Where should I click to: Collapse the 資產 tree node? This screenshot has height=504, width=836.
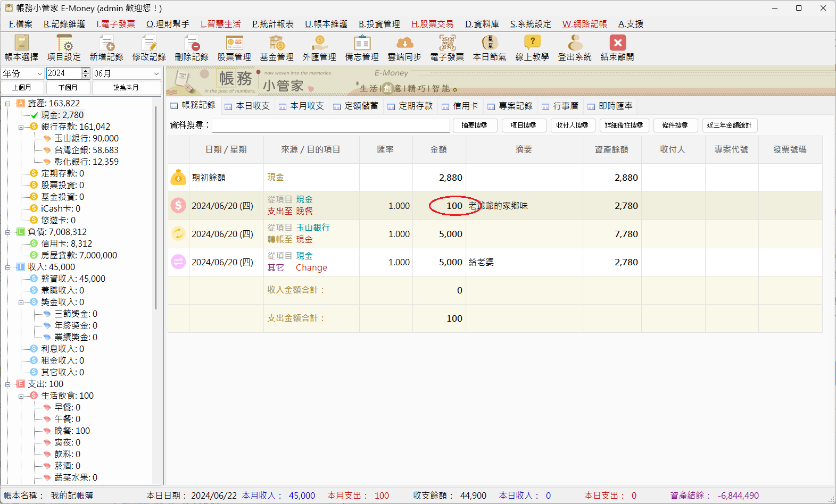[7, 104]
